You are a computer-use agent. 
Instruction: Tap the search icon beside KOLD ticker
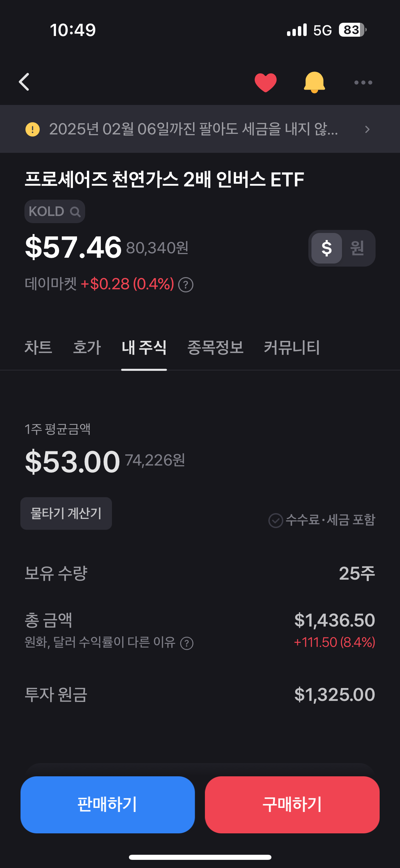75,212
